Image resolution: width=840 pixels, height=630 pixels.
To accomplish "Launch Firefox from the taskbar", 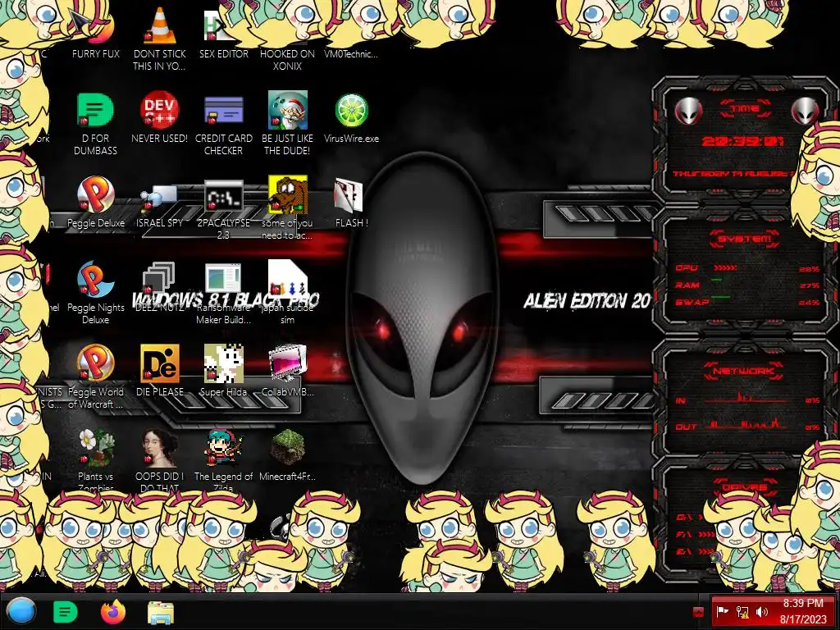I will pyautogui.click(x=113, y=612).
